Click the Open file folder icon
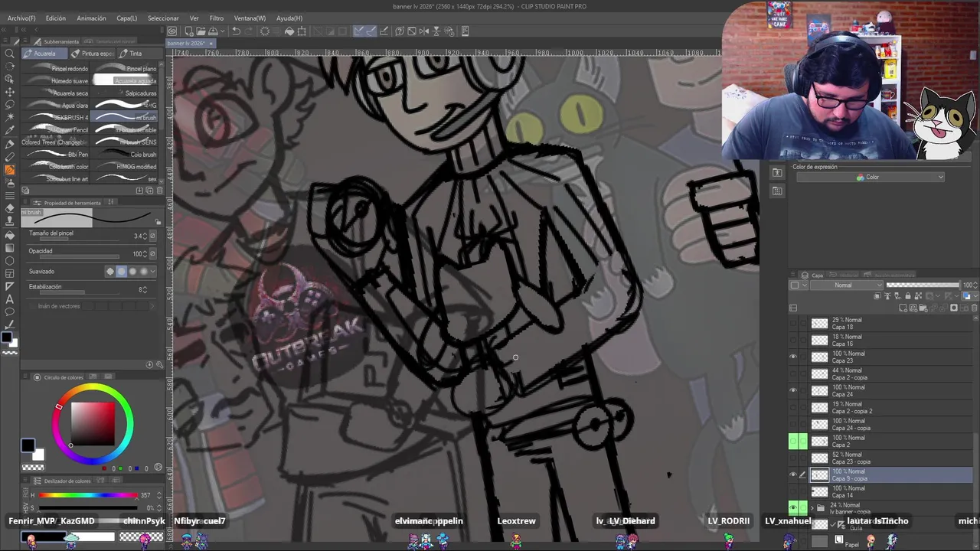Viewport: 980px width, 551px height. (x=200, y=31)
